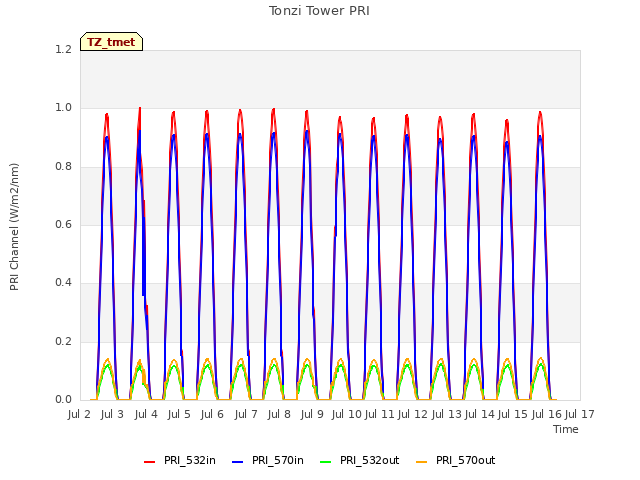Image resolution: width=640 pixels, height=480 pixels.
Task: Click the Jul 5 x-axis tick label
Action: click(x=179, y=414)
